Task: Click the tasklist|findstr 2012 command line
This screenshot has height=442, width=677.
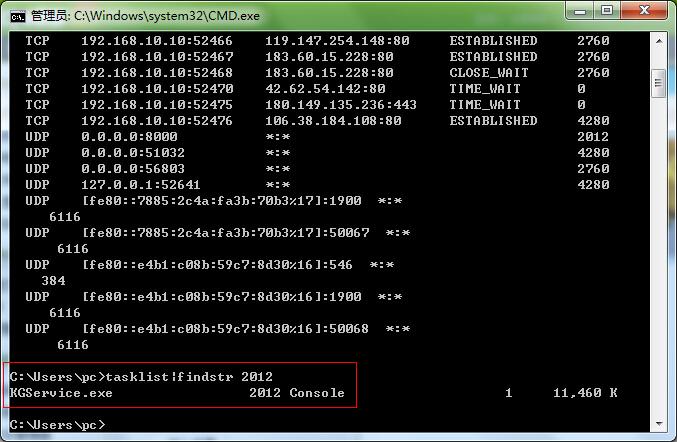Action: [x=141, y=377]
